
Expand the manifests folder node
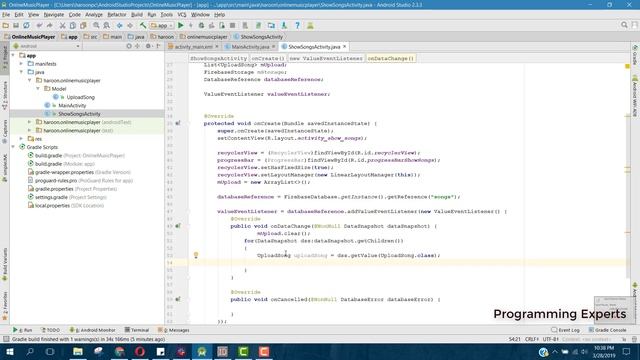click(x=22, y=64)
